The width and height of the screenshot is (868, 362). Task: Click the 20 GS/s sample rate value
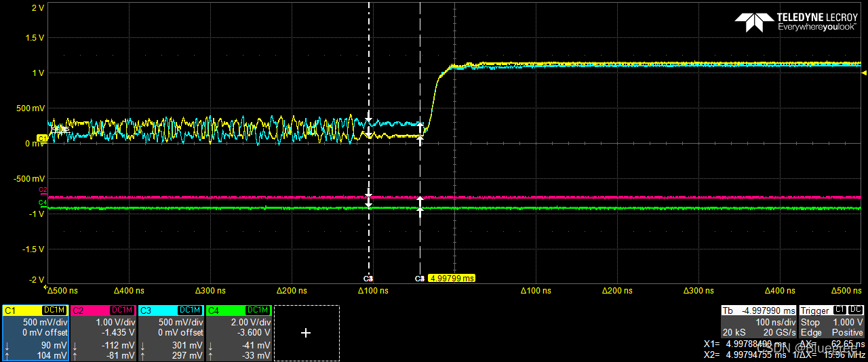pyautogui.click(x=780, y=333)
